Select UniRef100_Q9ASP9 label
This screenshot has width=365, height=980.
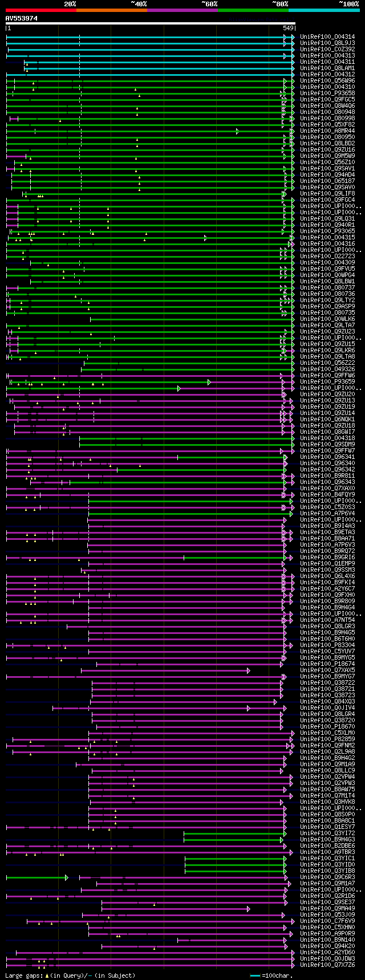[327, 306]
